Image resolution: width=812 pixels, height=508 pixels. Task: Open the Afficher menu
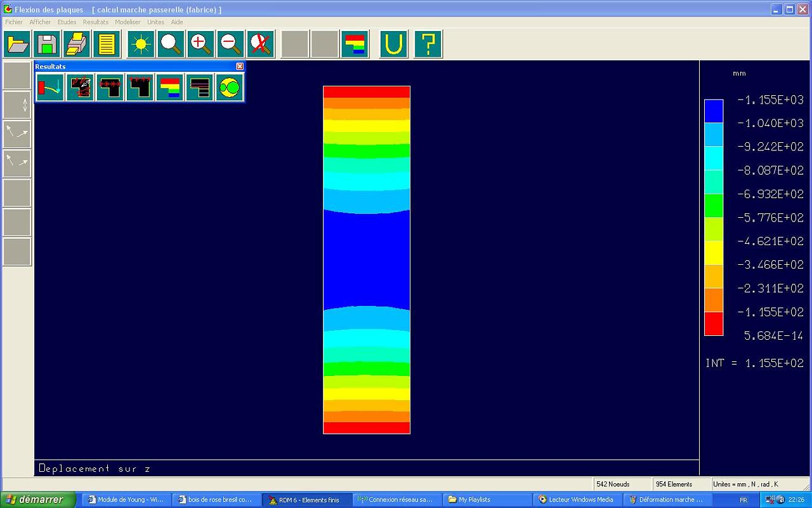tap(40, 22)
